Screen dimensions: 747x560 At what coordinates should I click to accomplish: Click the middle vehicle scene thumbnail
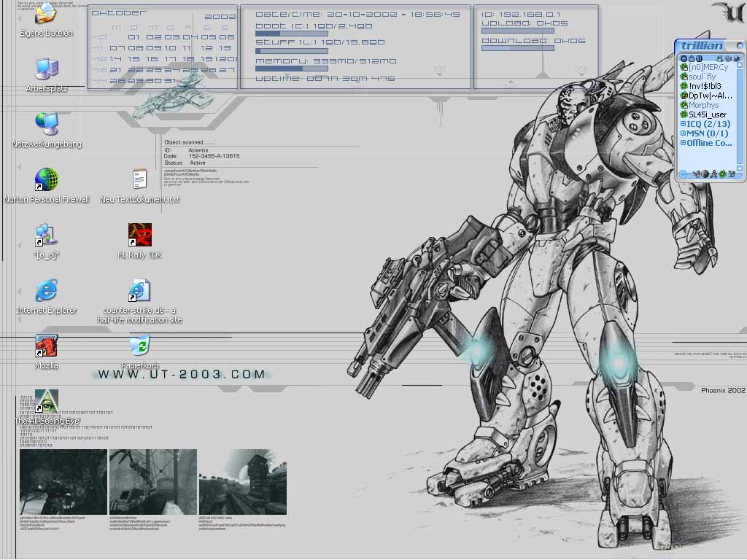153,482
